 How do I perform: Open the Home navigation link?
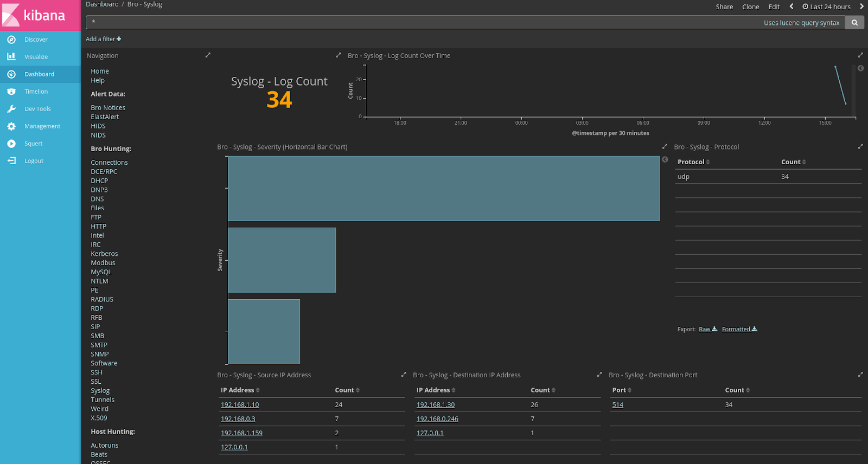pos(100,71)
